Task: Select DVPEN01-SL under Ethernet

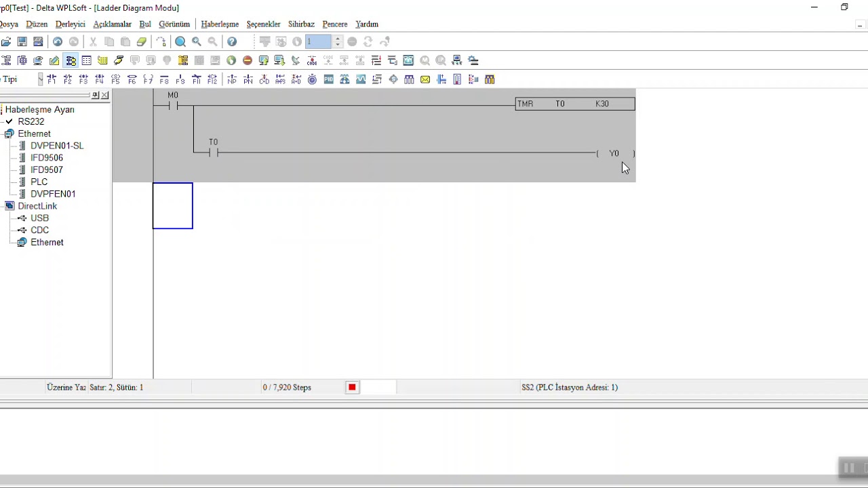Action: tap(57, 146)
